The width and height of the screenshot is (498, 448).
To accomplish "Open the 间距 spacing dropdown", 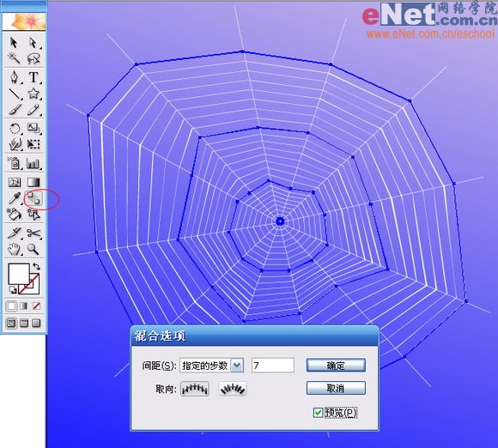I will (237, 366).
